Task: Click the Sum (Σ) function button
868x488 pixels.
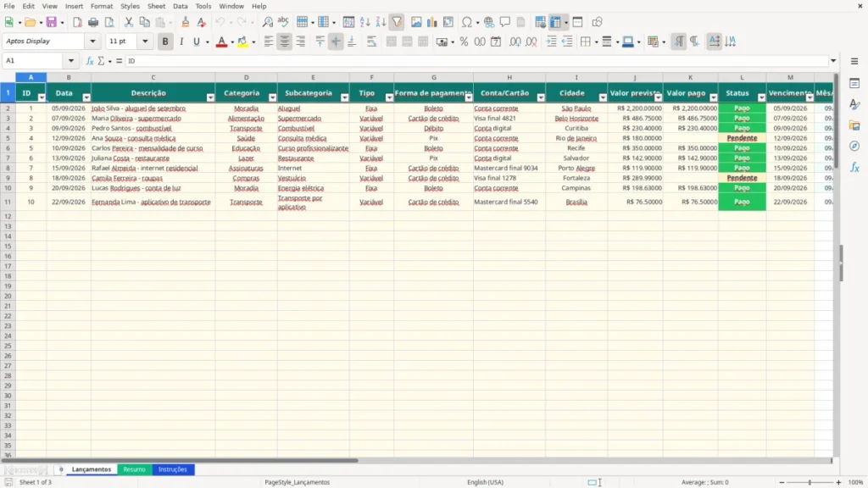Action: pos(102,61)
